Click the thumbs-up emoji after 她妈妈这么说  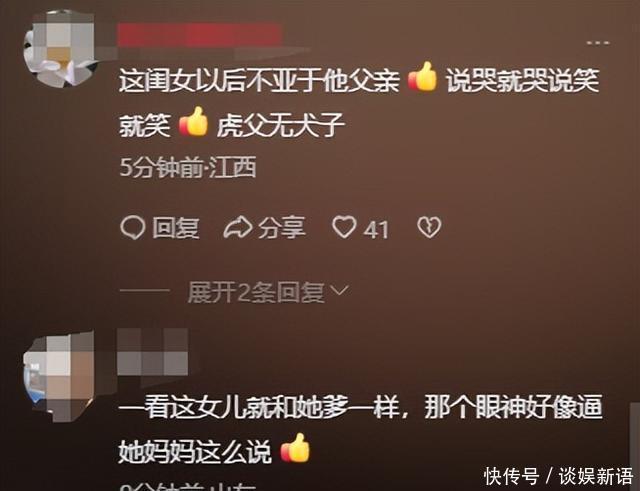point(295,448)
